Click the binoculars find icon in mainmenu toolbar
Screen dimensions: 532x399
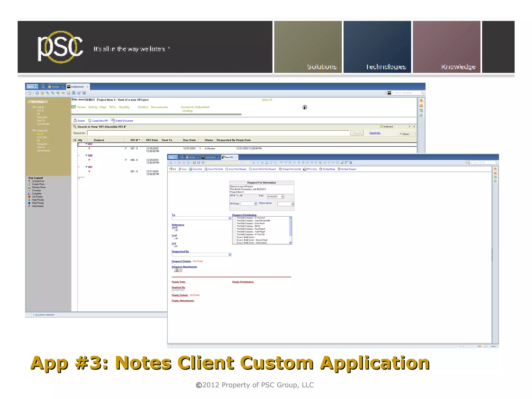pyautogui.click(x=74, y=93)
